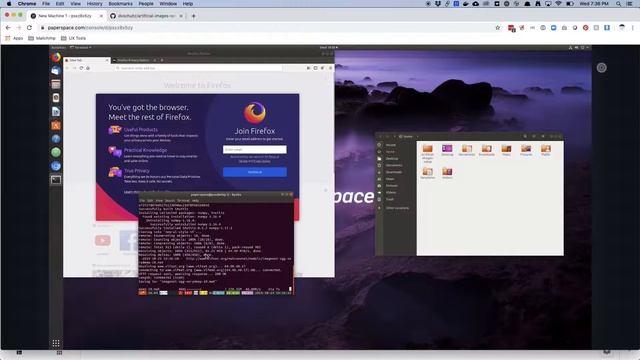640x360 pixels.
Task: Open the Bookmarks menu in macOS bar
Action: pos(120,4)
